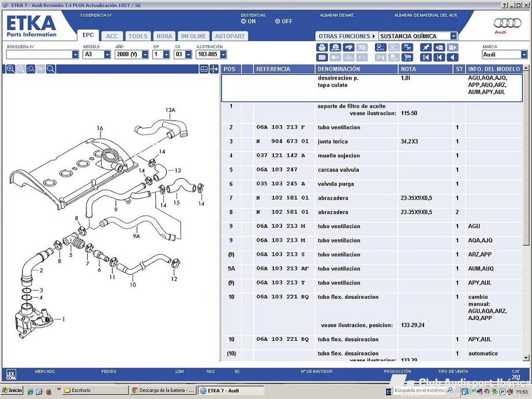Switch to the ACC tab
Screen dimensions: 532x399
coord(112,36)
